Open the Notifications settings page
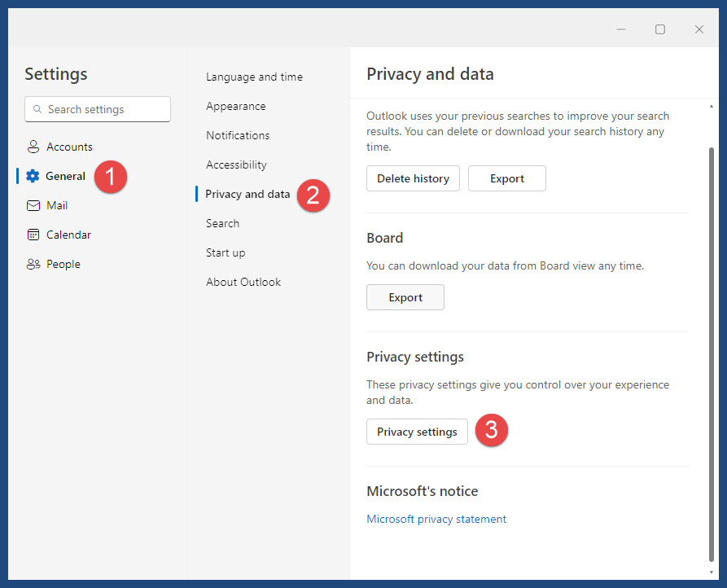Viewport: 727px width, 588px height. (x=238, y=135)
